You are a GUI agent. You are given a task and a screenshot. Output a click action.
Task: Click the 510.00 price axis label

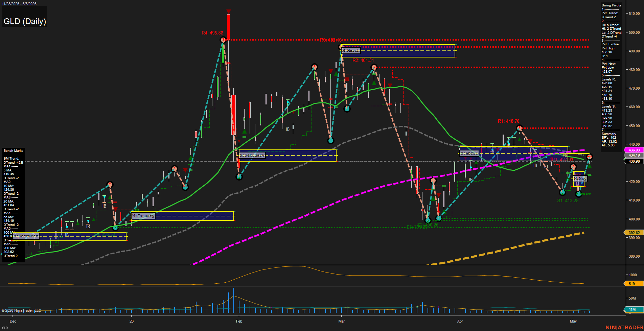pyautogui.click(x=634, y=14)
